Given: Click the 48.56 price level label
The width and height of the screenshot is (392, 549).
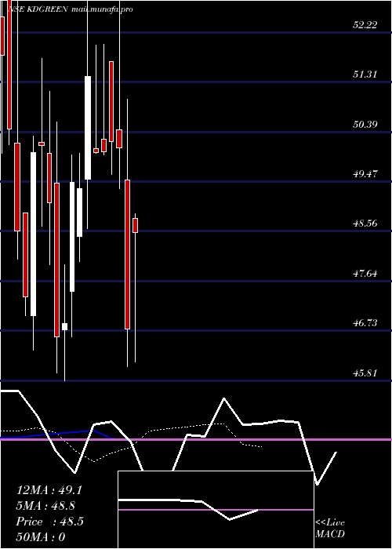Looking at the screenshot, I should coord(365,223).
